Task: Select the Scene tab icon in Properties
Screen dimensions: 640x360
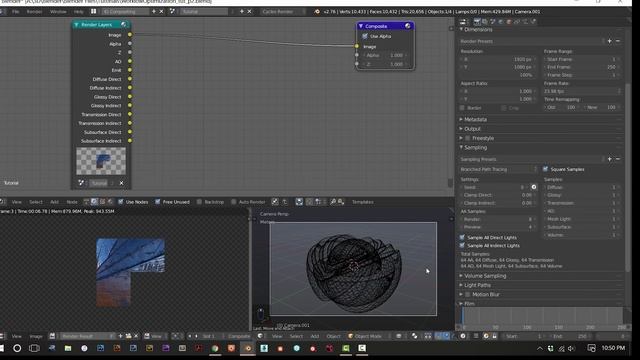Action: pyautogui.click(x=493, y=21)
